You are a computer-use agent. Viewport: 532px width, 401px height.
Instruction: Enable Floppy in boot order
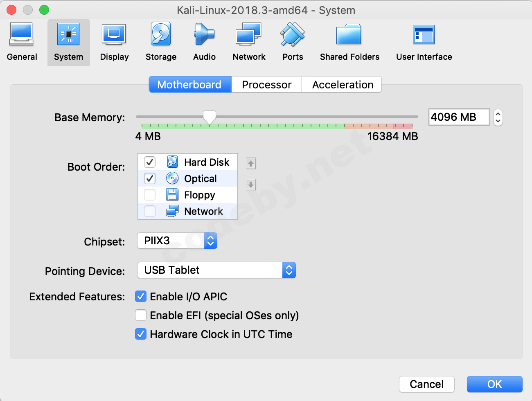(150, 195)
